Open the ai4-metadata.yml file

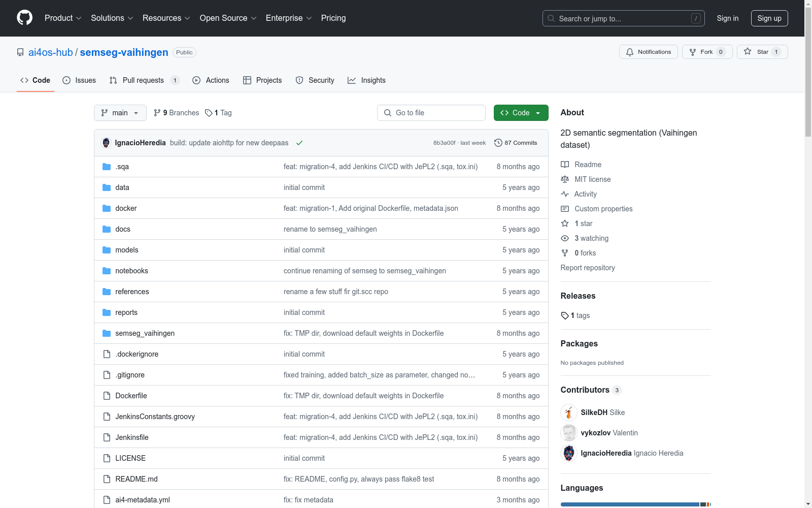(143, 500)
